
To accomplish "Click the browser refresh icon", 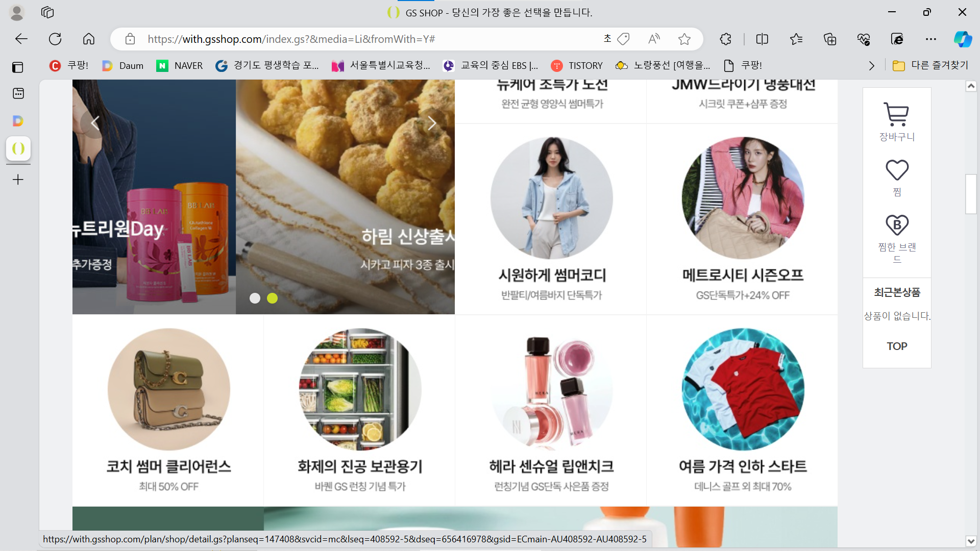I will coord(55,39).
